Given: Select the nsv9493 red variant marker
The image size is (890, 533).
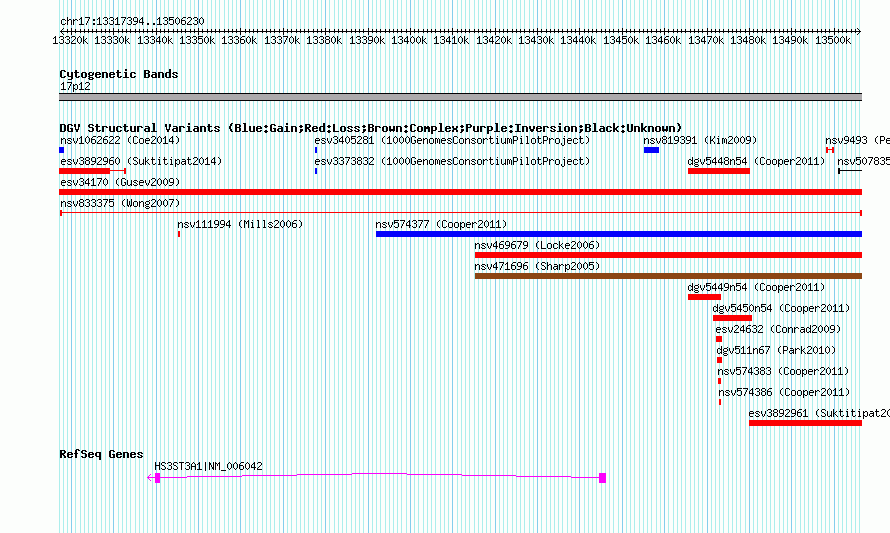Looking at the screenshot, I should pyautogui.click(x=830, y=150).
